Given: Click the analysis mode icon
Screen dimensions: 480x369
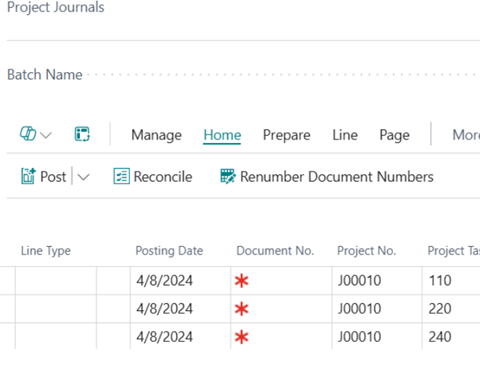Looking at the screenshot, I should tap(82, 134).
